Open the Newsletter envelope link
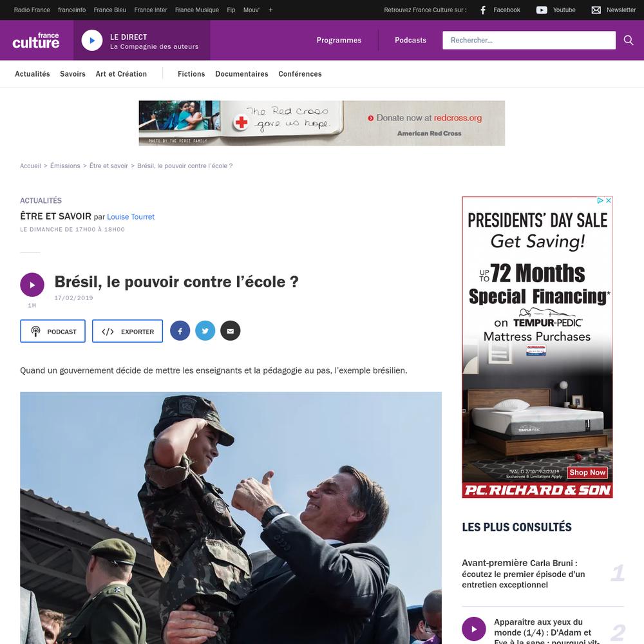Viewport: 644px width, 644px height. (613, 10)
